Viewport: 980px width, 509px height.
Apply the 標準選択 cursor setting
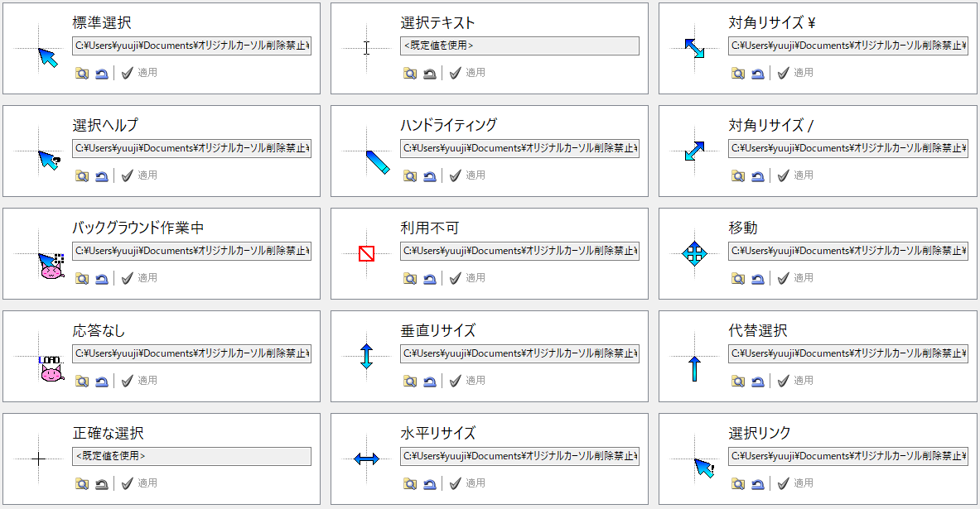tap(139, 73)
